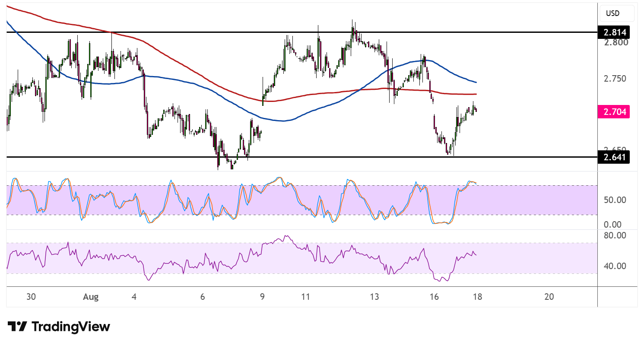644x346 pixels.
Task: Click the 50.00 stochastic scale value
Action: (x=615, y=200)
